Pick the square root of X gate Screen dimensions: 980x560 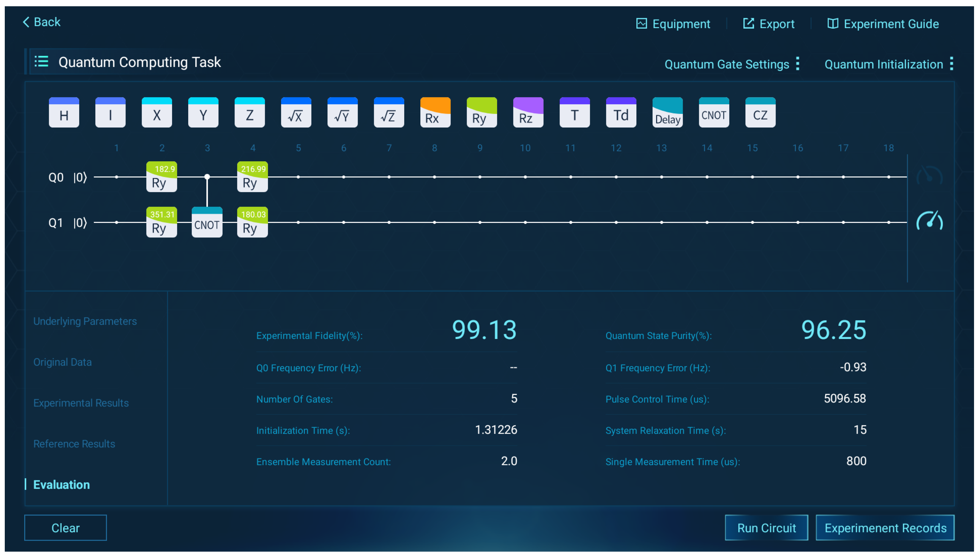pyautogui.click(x=296, y=112)
